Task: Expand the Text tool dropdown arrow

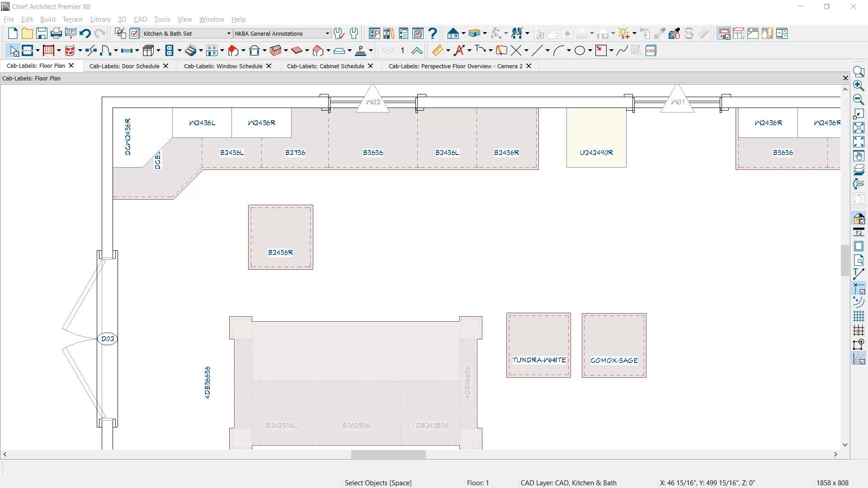Action: pyautogui.click(x=469, y=51)
